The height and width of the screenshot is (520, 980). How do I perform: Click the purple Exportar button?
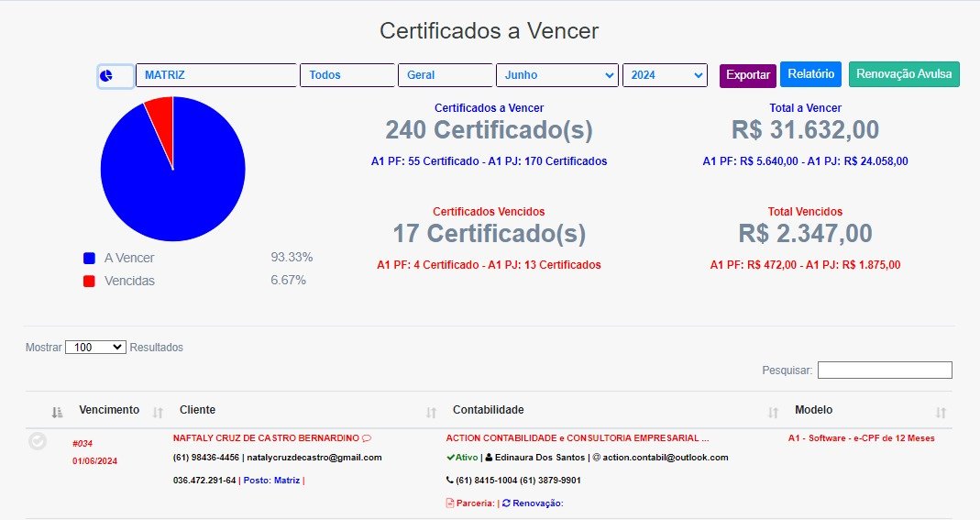pos(747,75)
